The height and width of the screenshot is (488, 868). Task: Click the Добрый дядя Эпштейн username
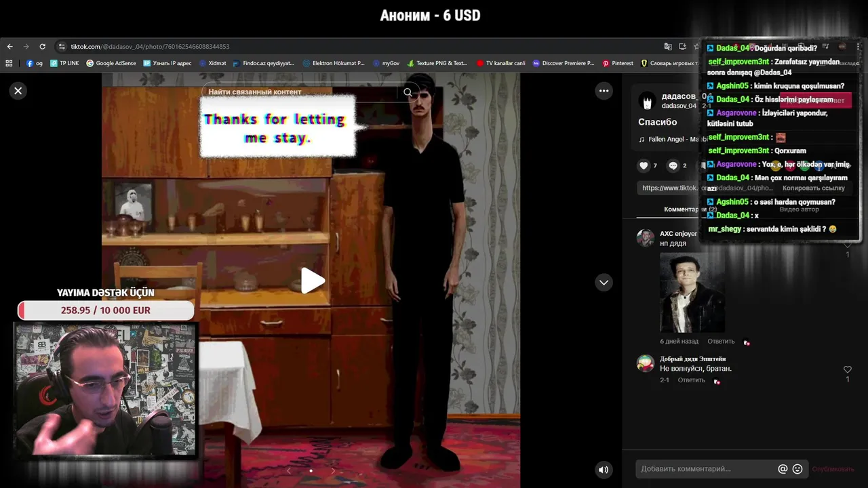click(692, 359)
